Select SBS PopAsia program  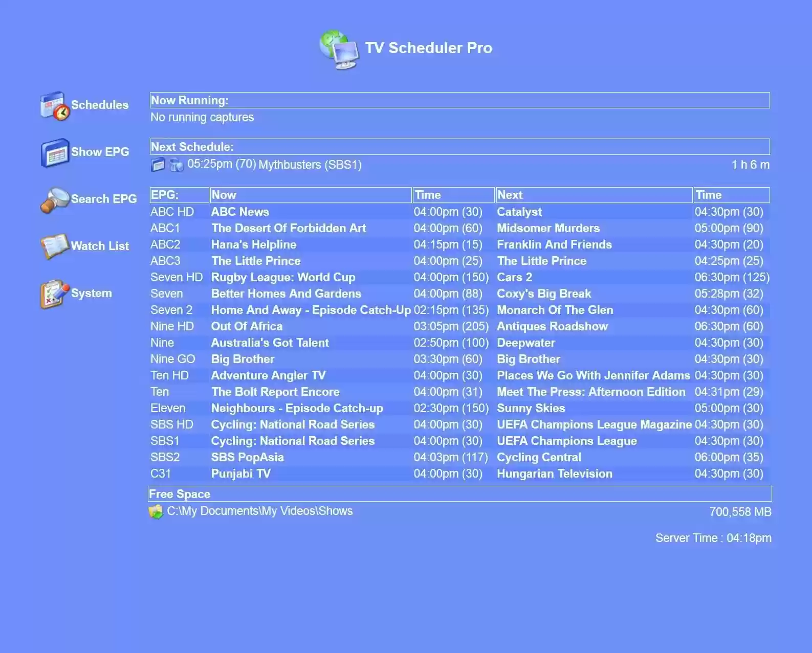coord(248,457)
